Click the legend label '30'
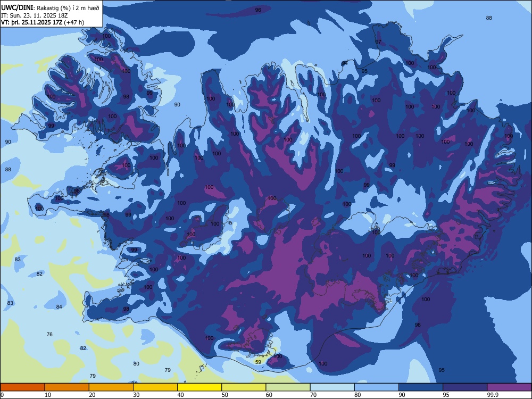Viewport: 532px width, 399px height. pyautogui.click(x=136, y=395)
